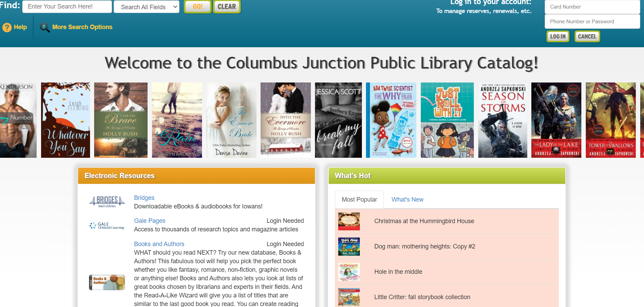Open Dog man: mothering heights title
Viewport: 644px width, 307px height.
pyautogui.click(x=425, y=246)
